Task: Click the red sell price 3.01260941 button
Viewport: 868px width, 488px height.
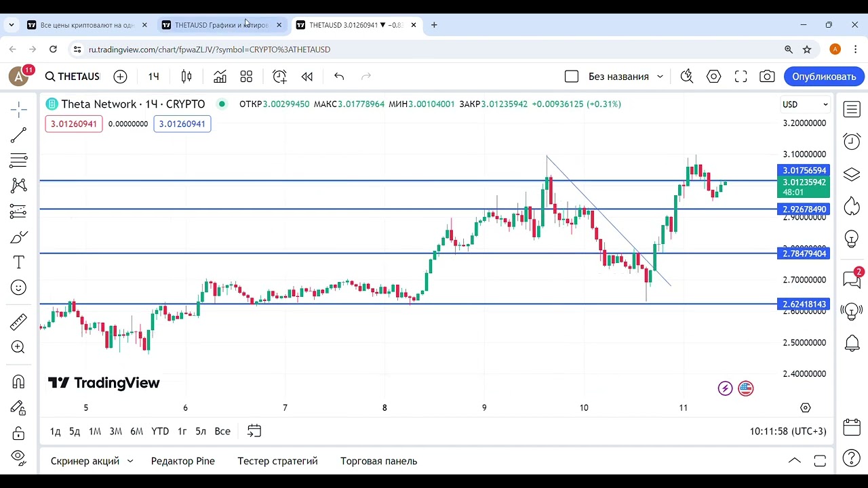Action: pos(74,124)
